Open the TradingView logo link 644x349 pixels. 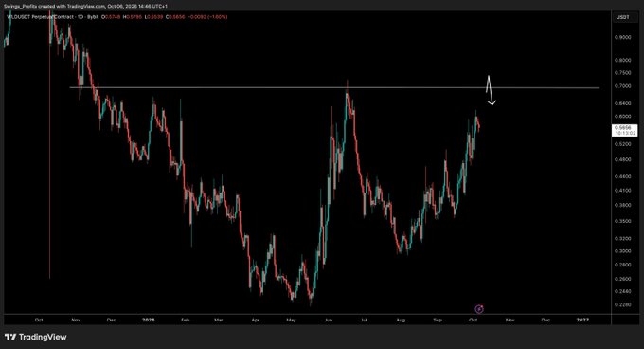pyautogui.click(x=35, y=337)
